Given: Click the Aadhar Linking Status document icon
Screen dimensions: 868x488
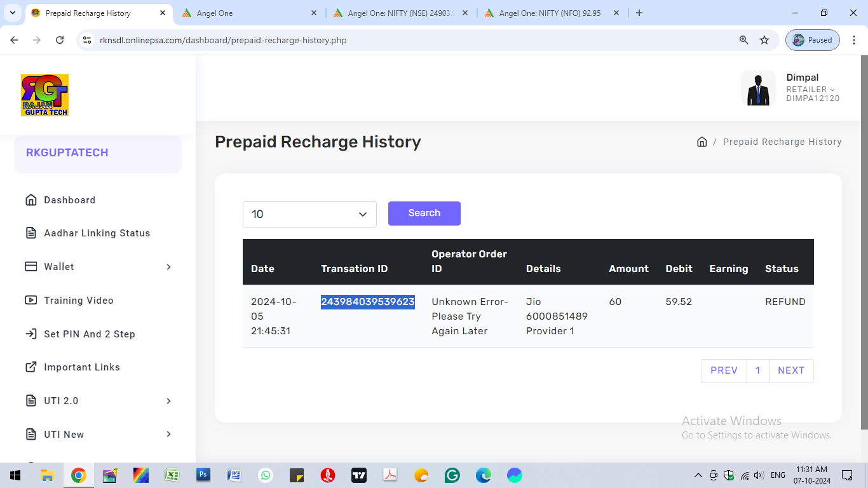Looking at the screenshot, I should tap(31, 233).
